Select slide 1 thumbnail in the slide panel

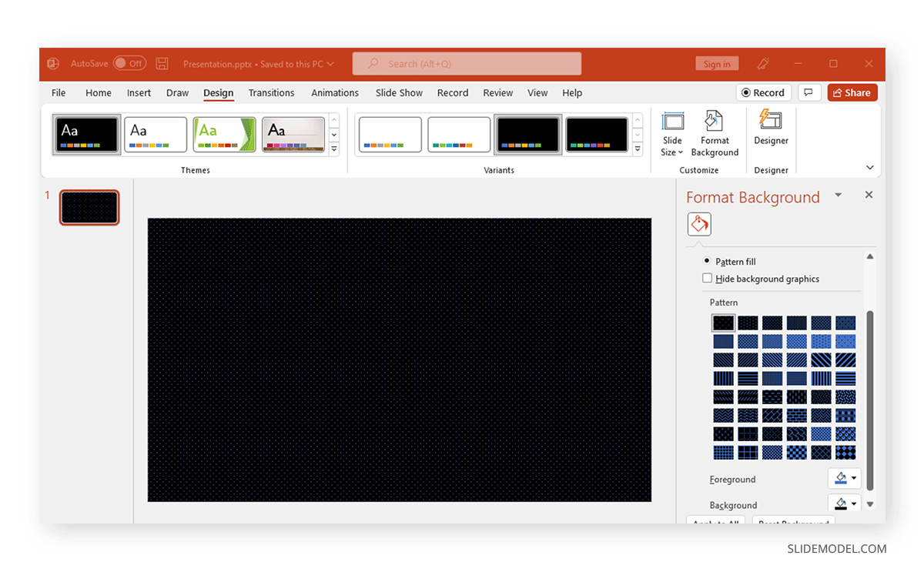[x=89, y=207]
